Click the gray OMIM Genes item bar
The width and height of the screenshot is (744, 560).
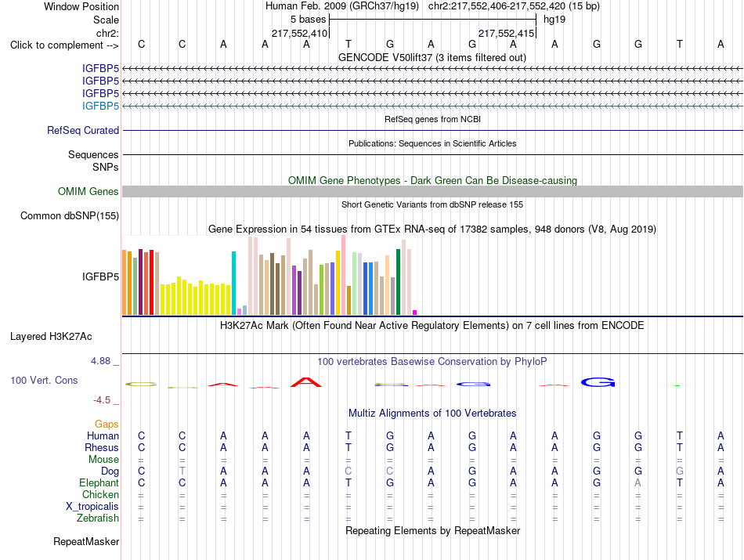[432, 191]
